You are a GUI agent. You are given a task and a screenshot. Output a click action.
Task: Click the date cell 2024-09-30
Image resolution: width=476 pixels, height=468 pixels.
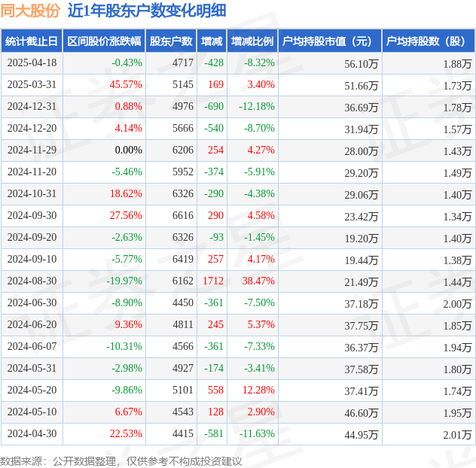point(32,216)
